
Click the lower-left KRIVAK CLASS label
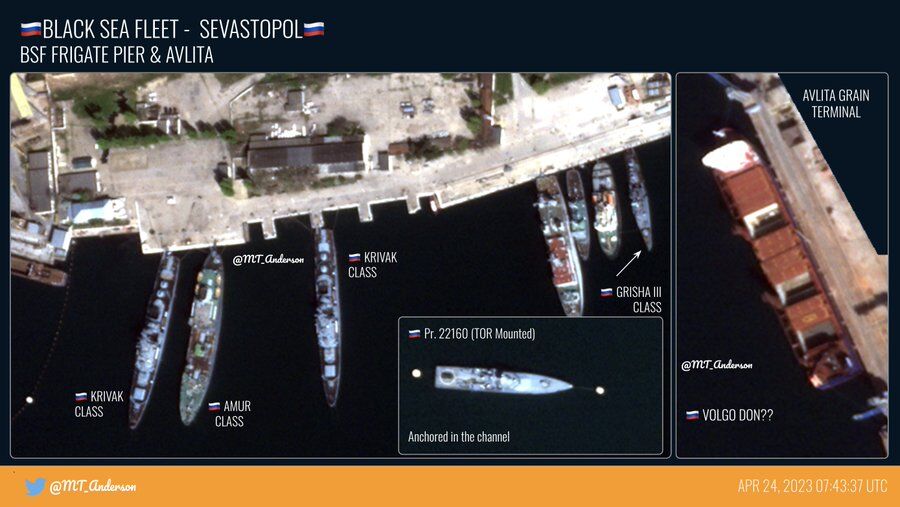point(99,404)
